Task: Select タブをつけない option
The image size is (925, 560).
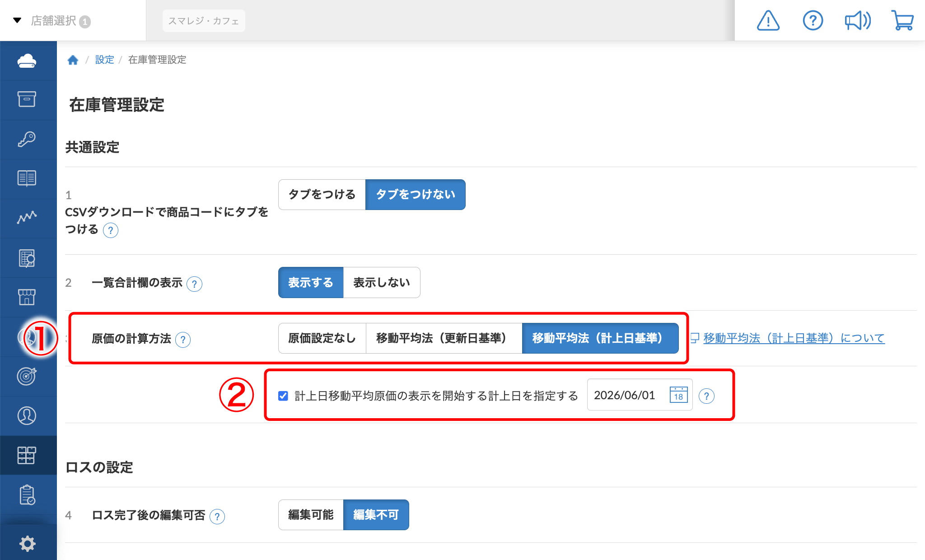Action: pos(416,195)
